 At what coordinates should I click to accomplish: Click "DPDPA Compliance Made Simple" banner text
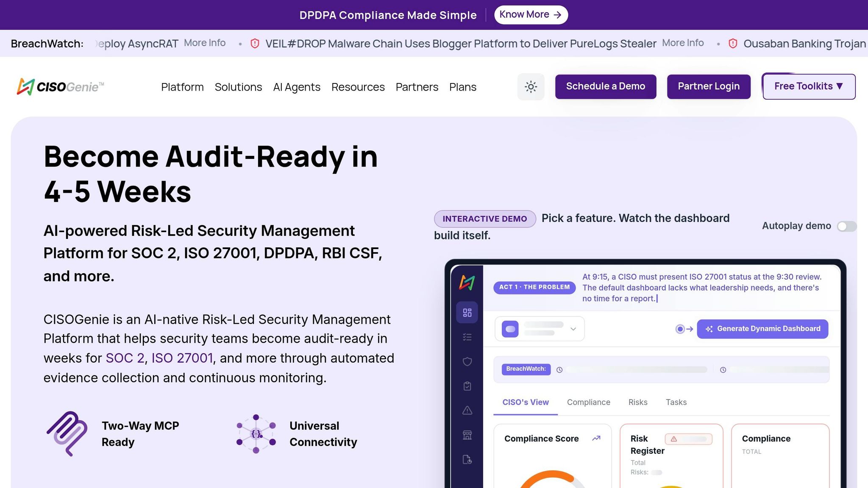point(388,15)
